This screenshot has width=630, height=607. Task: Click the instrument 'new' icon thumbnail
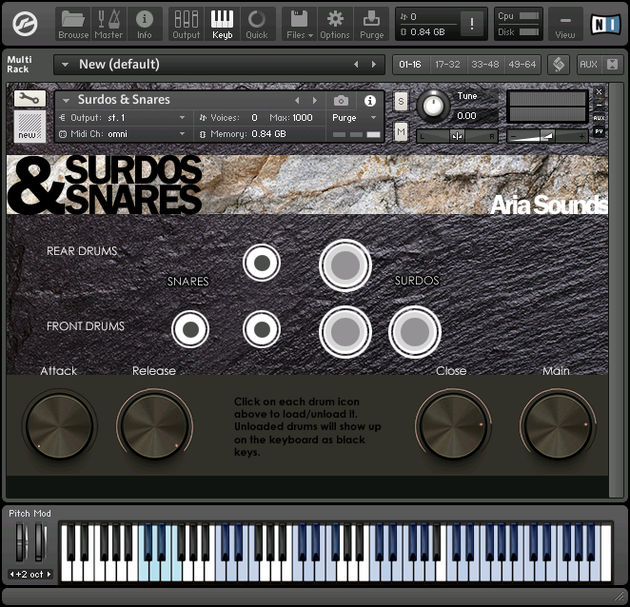click(30, 126)
